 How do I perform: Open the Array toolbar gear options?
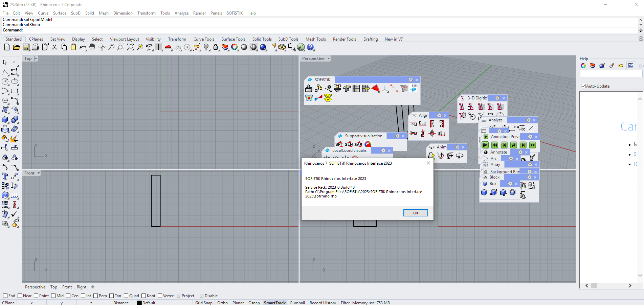coord(530,164)
